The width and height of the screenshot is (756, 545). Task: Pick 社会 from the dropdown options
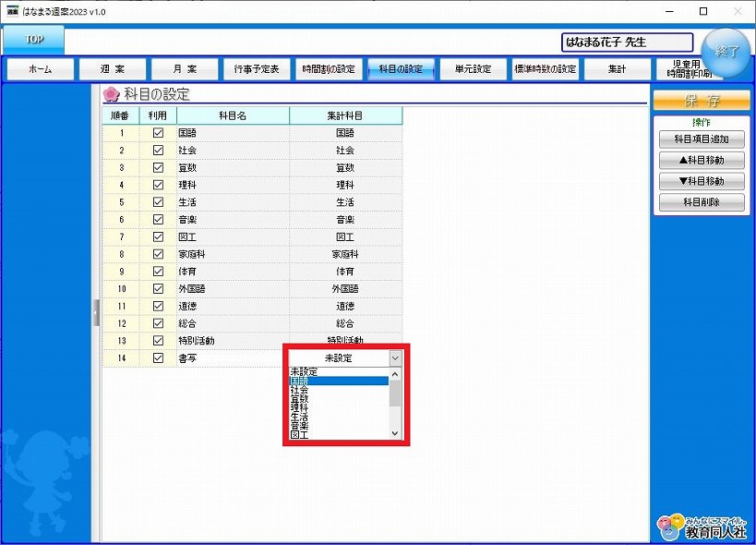click(339, 390)
